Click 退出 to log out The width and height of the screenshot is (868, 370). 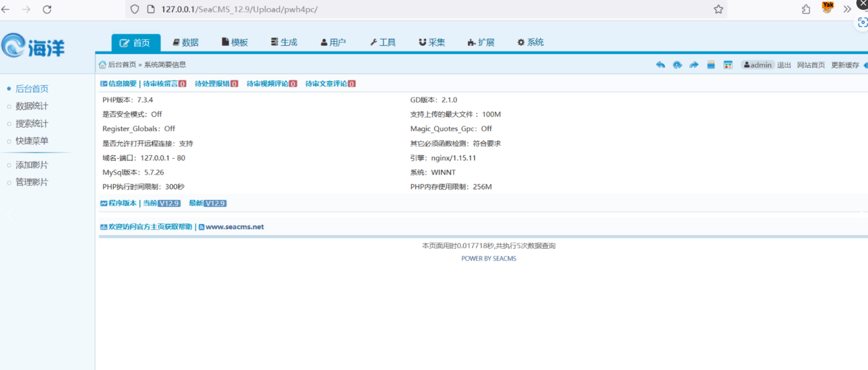tap(784, 65)
